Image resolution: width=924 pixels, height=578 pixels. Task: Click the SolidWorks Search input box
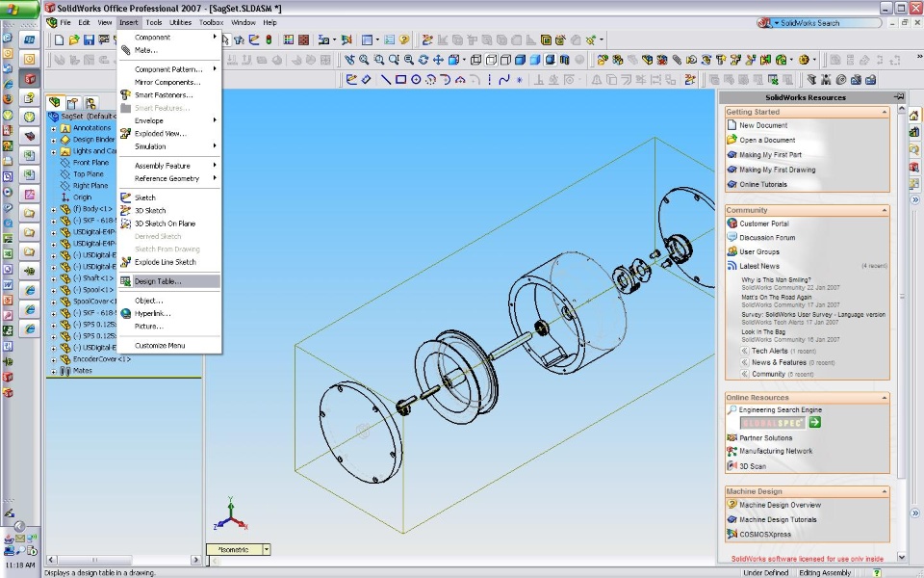point(827,23)
